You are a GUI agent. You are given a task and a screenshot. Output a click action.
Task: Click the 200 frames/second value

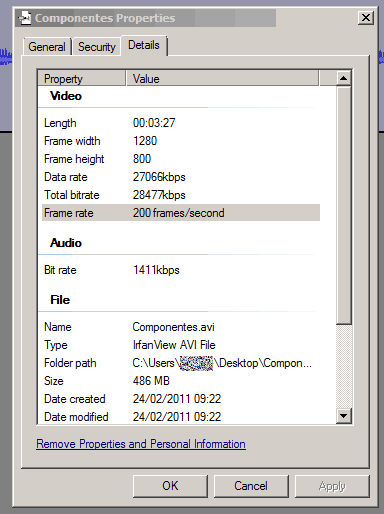pos(179,213)
